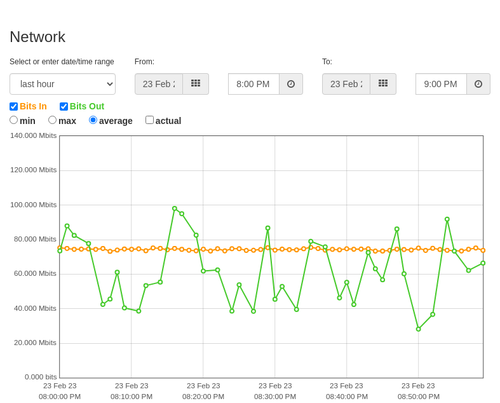Click the '0.000 bits' axis label
The height and width of the screenshot is (403, 500).
[41, 377]
